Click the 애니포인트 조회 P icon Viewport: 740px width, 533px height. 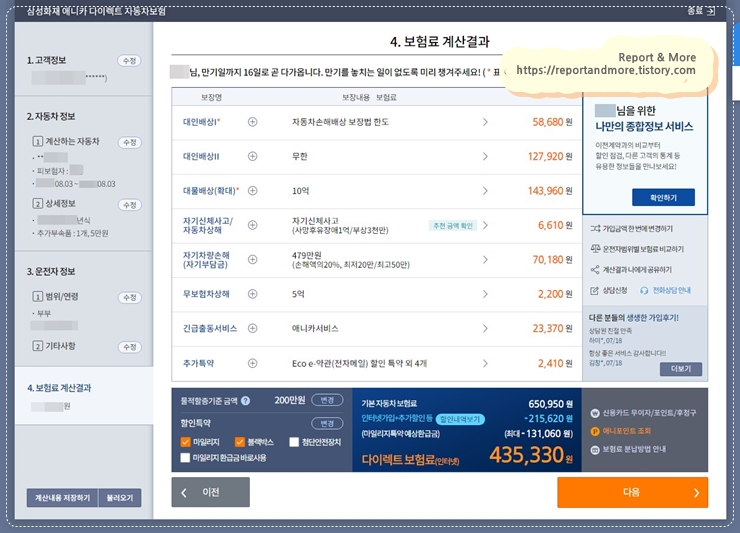[x=595, y=431]
